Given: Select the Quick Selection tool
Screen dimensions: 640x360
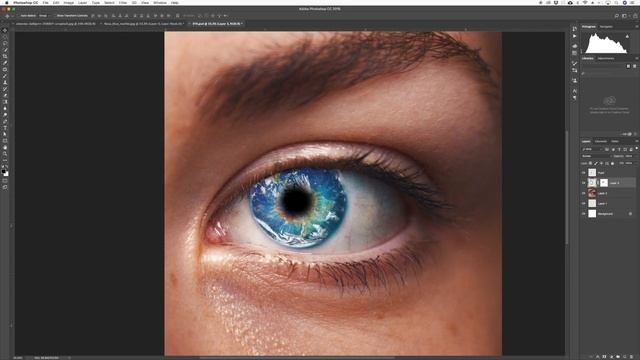Looking at the screenshot, I should [x=5, y=50].
